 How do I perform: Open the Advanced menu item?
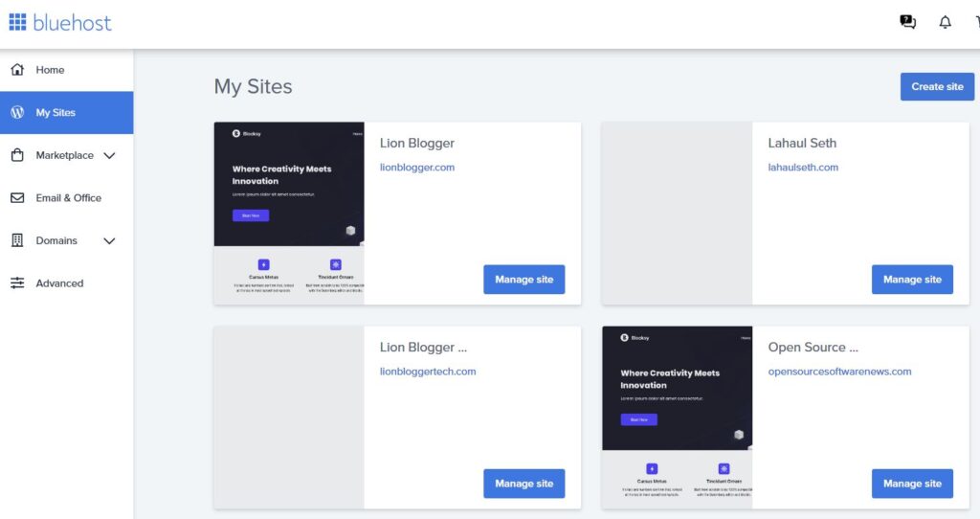(x=59, y=283)
